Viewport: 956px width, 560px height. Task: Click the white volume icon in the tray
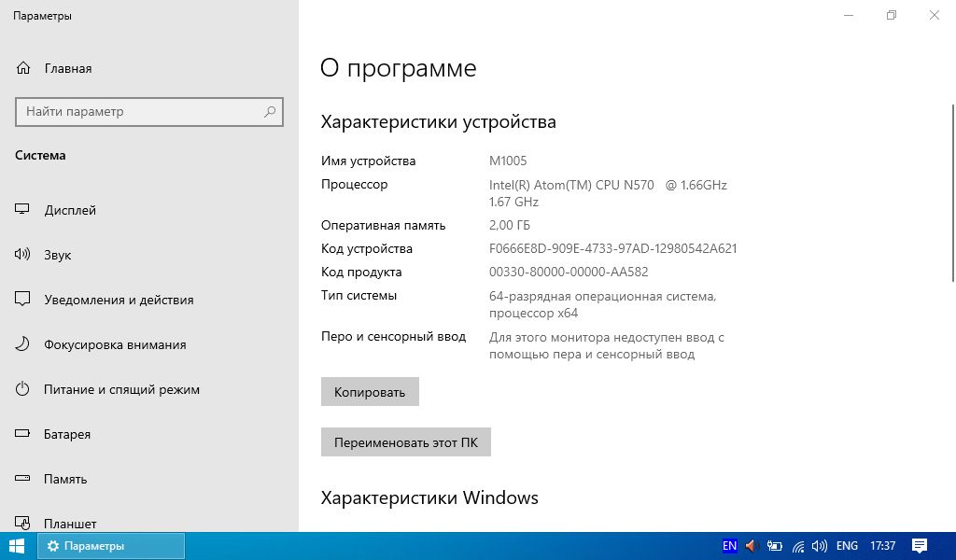(820, 546)
